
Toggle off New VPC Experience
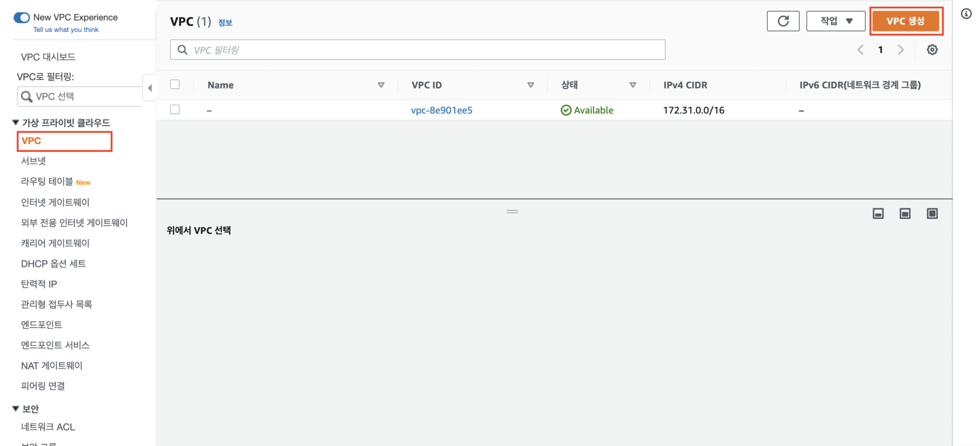click(x=22, y=17)
